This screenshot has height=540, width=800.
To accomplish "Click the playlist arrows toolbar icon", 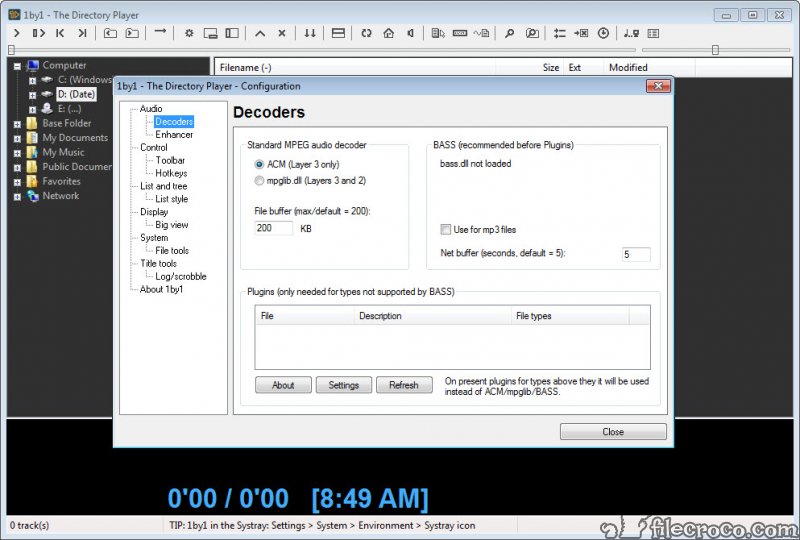I will pyautogui.click(x=560, y=33).
